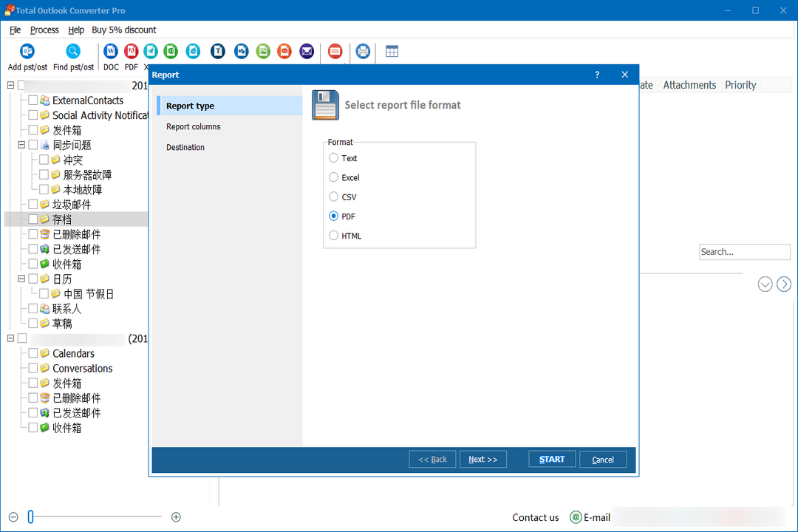Collapse the topmost mailbox tree node
Image resolution: width=798 pixels, height=532 pixels.
click(10, 85)
